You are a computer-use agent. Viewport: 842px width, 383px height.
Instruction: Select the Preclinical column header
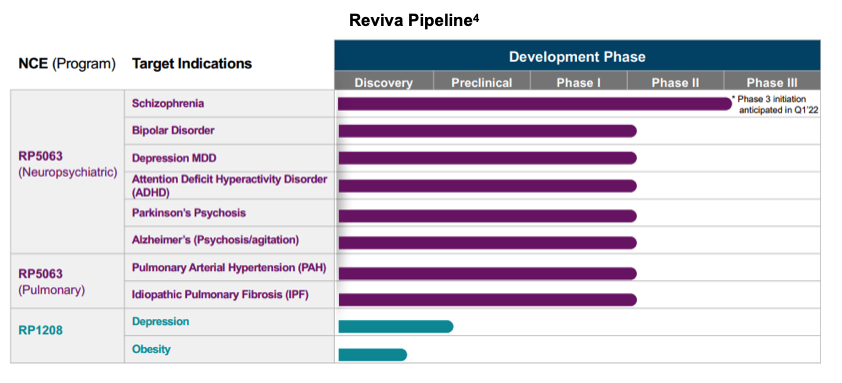(482, 82)
